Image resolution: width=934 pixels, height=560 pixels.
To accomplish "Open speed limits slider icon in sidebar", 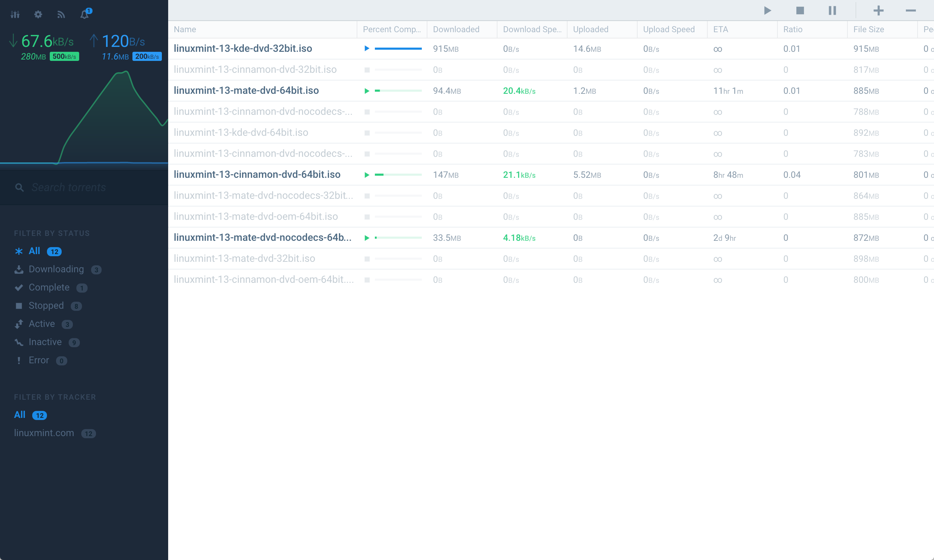I will pos(15,14).
